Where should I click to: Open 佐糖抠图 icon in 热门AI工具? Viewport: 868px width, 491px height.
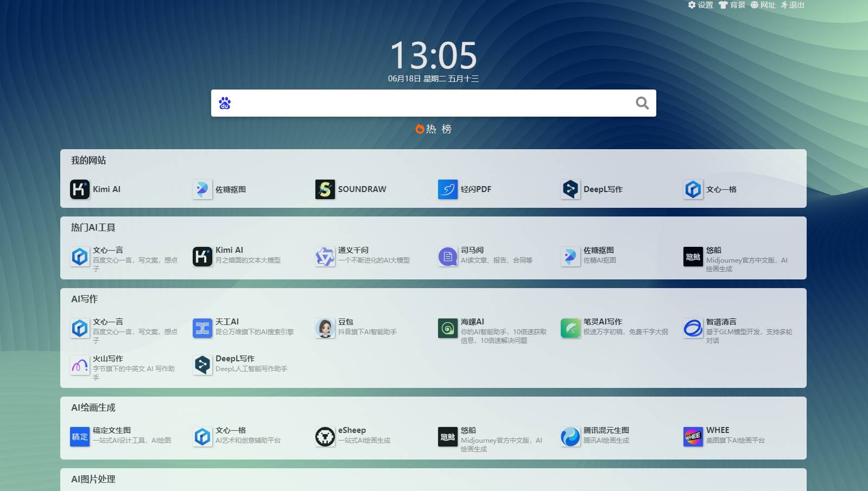[571, 257]
